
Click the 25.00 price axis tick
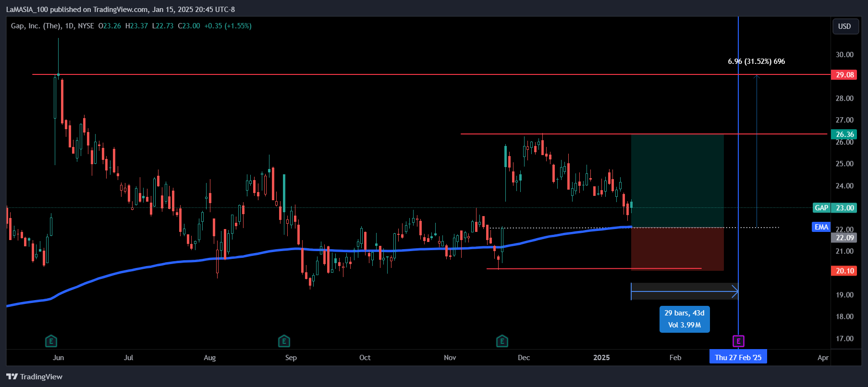coord(844,164)
